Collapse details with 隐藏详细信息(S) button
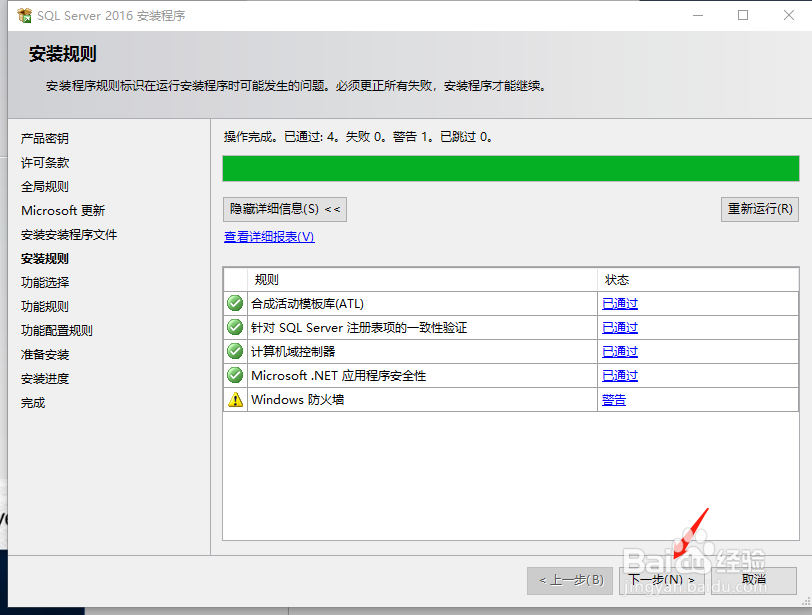The width and height of the screenshot is (812, 615). point(285,209)
